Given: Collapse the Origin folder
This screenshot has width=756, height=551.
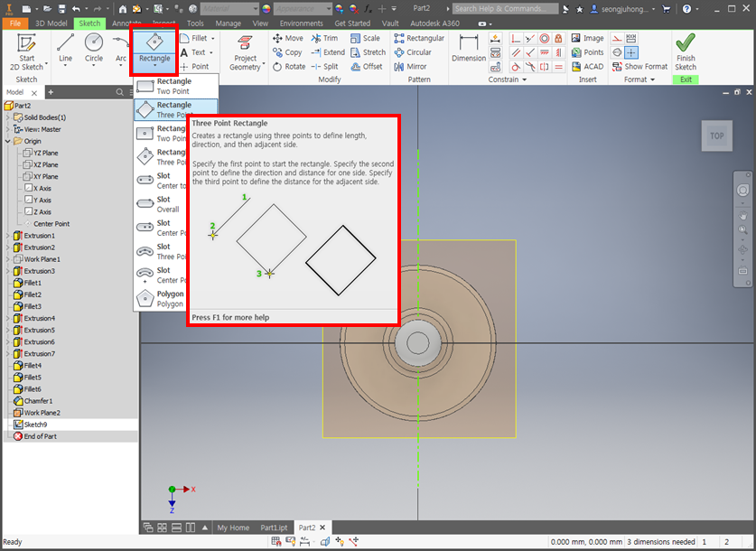Looking at the screenshot, I should coord(8,141).
